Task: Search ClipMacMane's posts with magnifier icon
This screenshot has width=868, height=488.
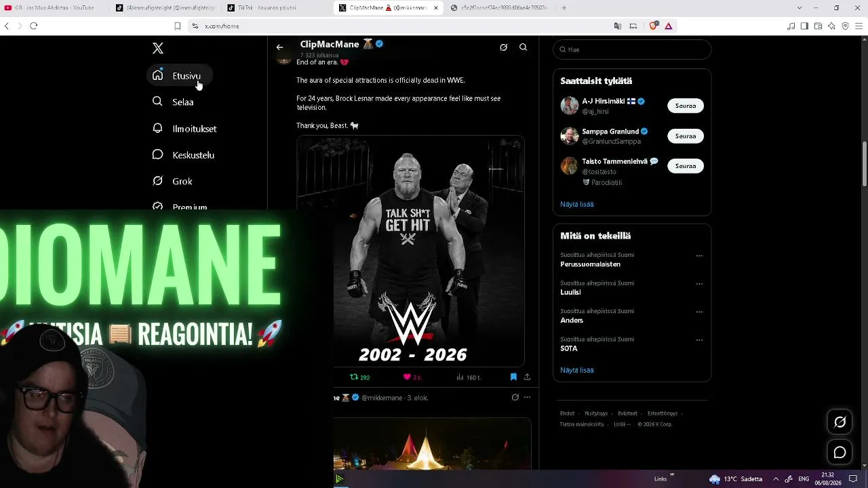Action: (x=524, y=47)
